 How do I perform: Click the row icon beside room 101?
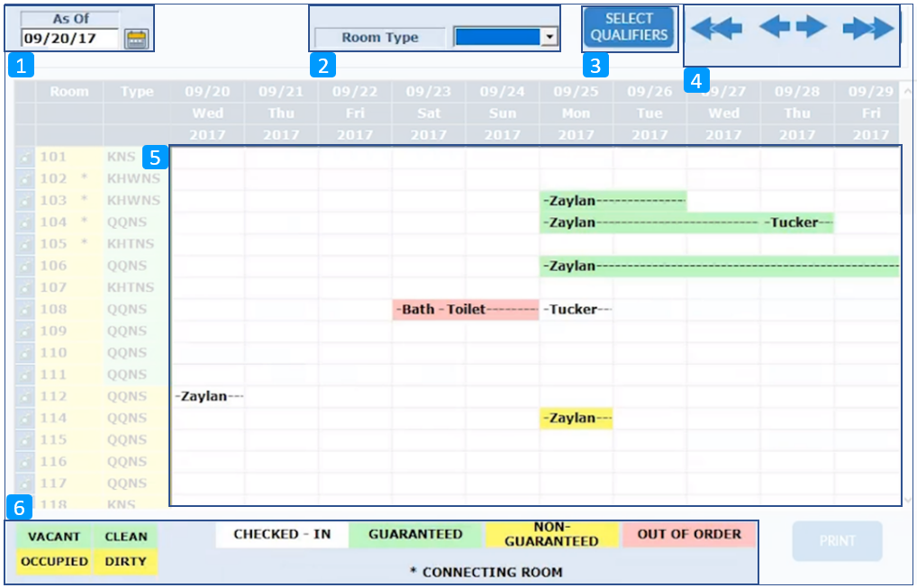coord(25,158)
